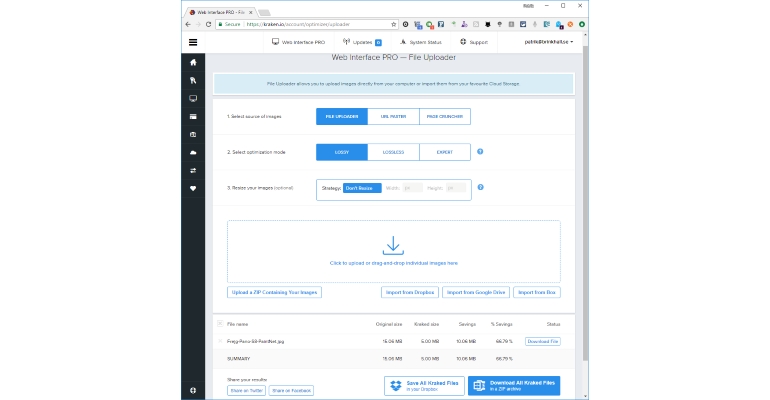Click the Width input field
Image resolution: width=770 pixels, height=400 pixels.
(412, 188)
